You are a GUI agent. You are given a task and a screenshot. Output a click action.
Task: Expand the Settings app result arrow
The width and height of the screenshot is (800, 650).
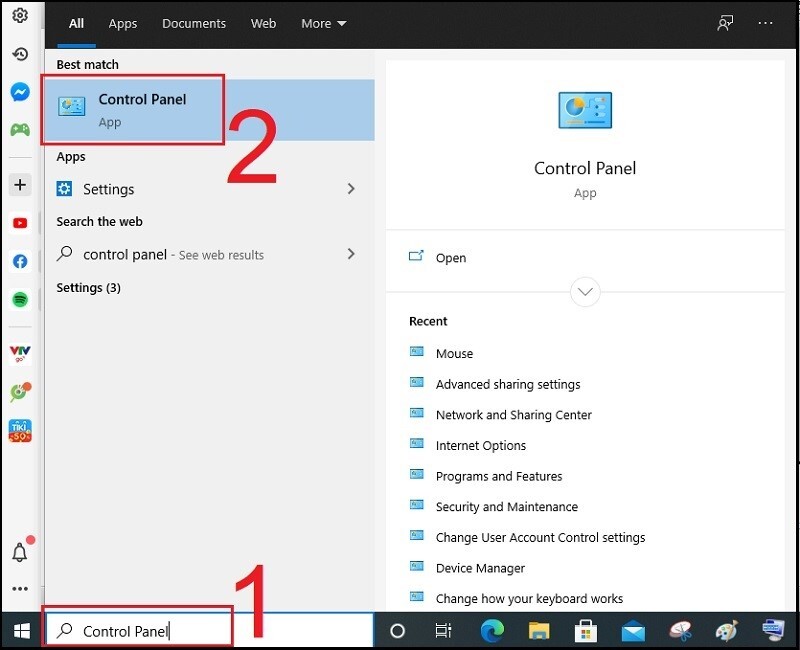(x=351, y=189)
